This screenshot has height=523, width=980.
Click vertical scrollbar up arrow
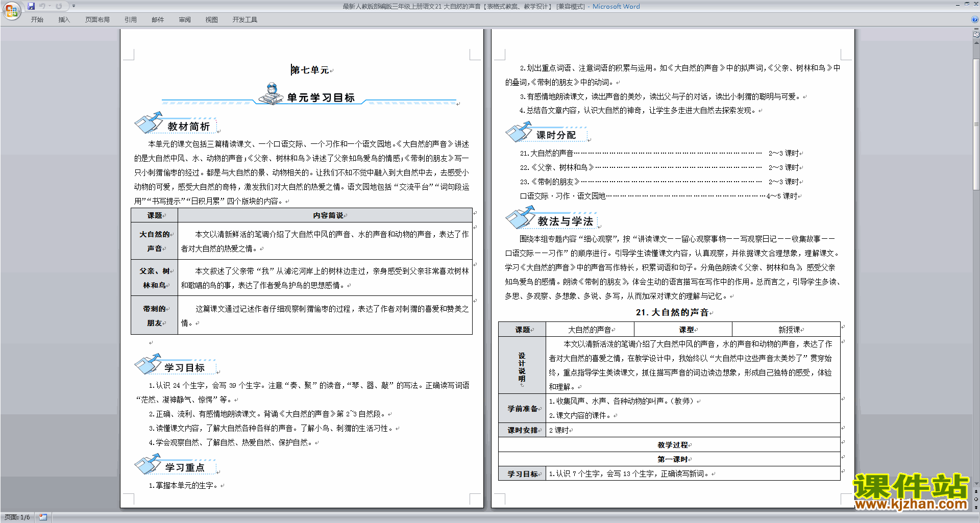pyautogui.click(x=976, y=42)
